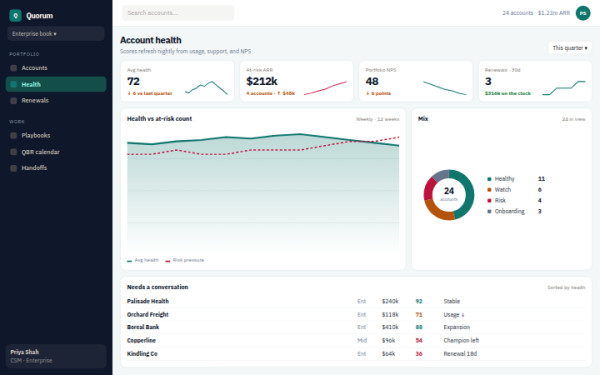Click Palisade Health's score 92
Screen dimensions: 600x375
[x=419, y=302]
